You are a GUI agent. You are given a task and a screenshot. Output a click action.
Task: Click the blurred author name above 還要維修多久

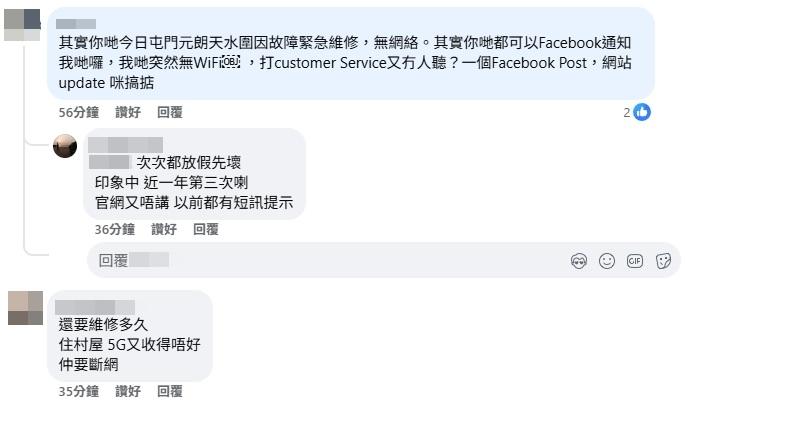click(x=95, y=307)
